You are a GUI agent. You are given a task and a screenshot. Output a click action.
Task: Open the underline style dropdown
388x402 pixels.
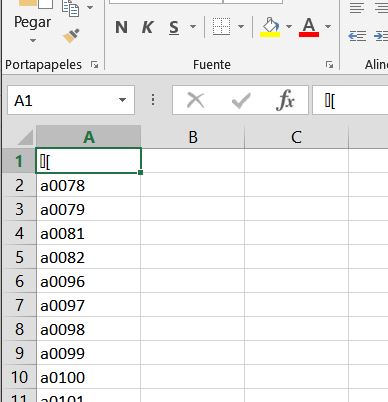193,26
